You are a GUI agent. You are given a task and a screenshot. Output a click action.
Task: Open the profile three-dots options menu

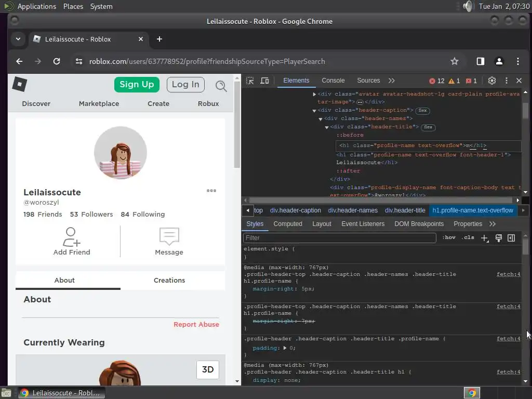pyautogui.click(x=211, y=191)
